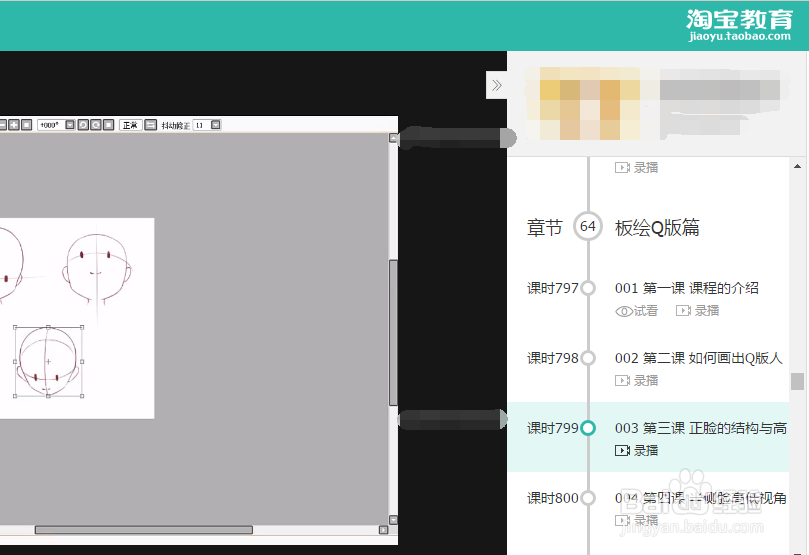This screenshot has width=809, height=555.
Task: Open lesson 001 第一课 课程的介绍
Action: click(687, 288)
